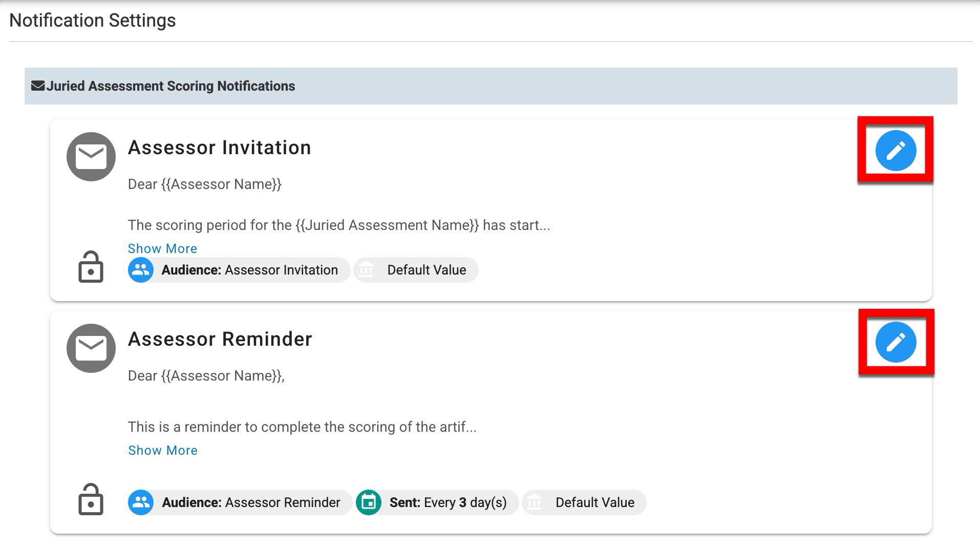Click the institution icon in Reminder Default Value
The height and width of the screenshot is (547, 980).
click(535, 502)
